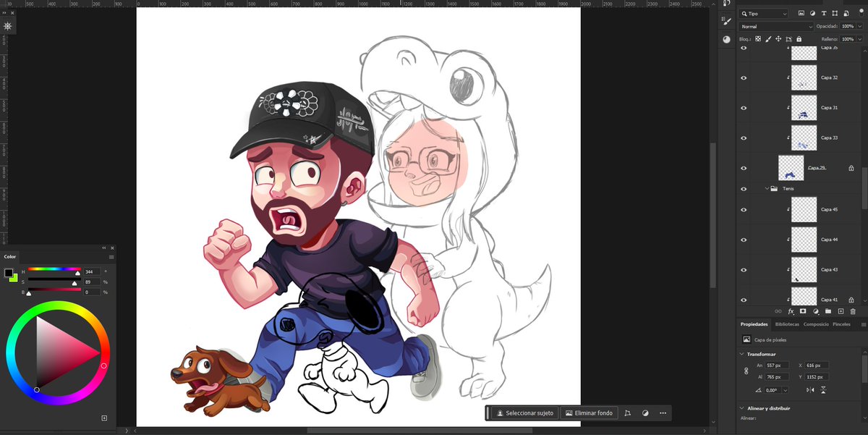Add a layer mask
This screenshot has width=868, height=435.
coord(803,312)
